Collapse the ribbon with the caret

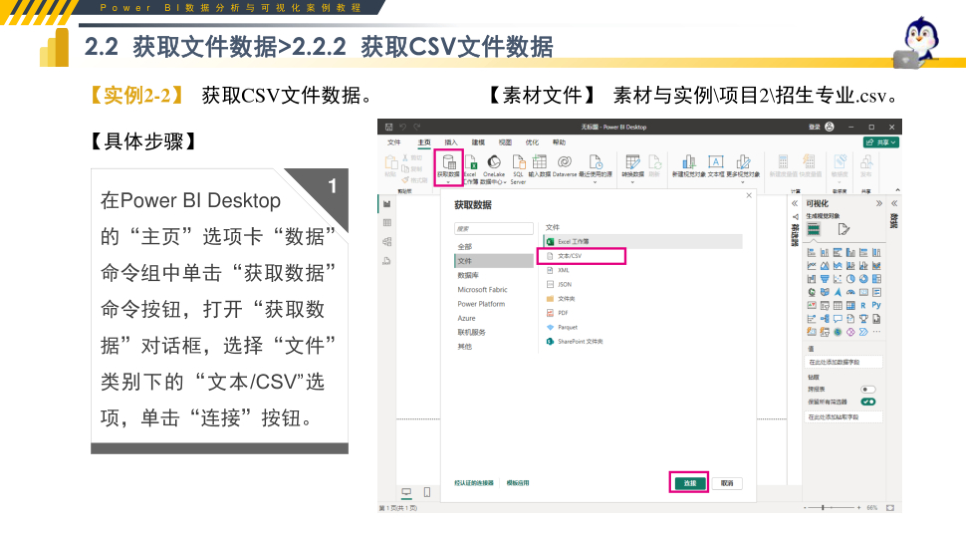[897, 190]
